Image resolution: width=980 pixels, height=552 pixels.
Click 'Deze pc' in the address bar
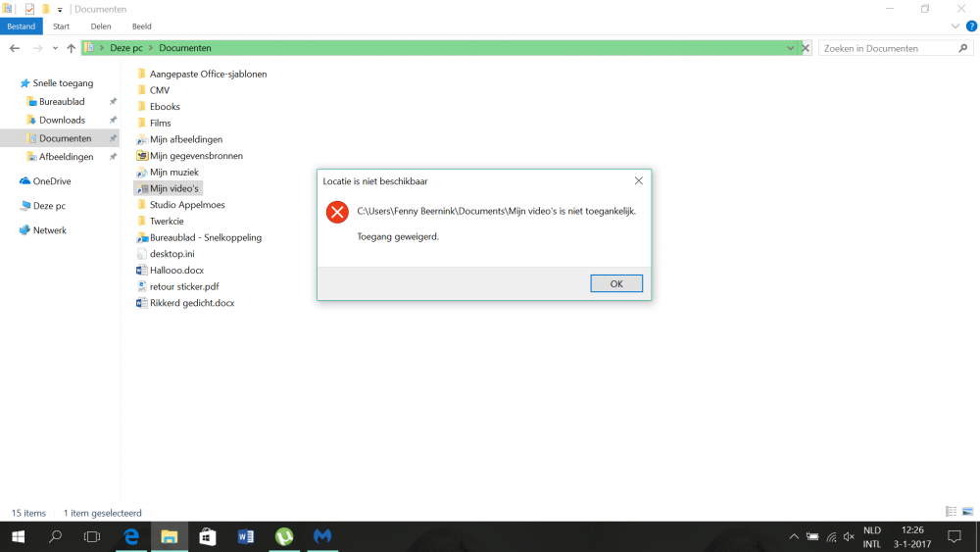(x=126, y=48)
